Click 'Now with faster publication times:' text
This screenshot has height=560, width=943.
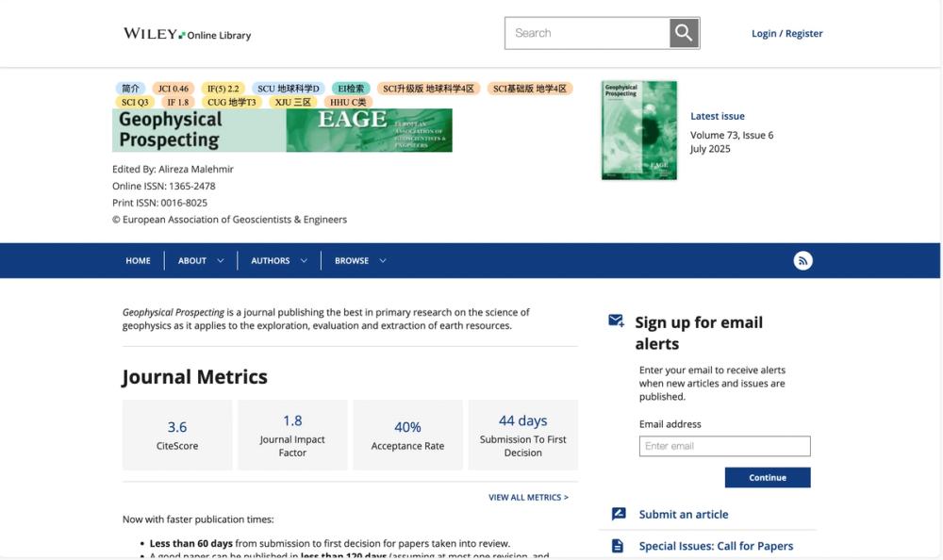198,519
